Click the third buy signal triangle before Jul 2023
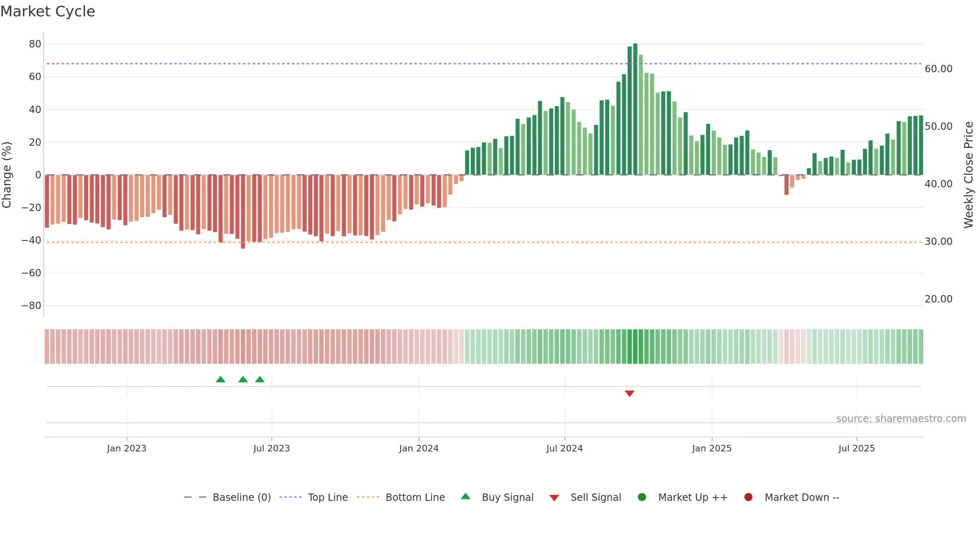Viewport: 980px width, 551px height. pos(260,379)
